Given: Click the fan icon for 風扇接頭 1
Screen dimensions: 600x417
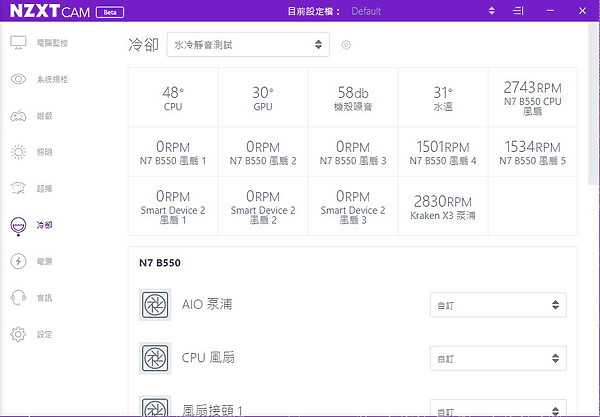Looking at the screenshot, I should 155,406.
